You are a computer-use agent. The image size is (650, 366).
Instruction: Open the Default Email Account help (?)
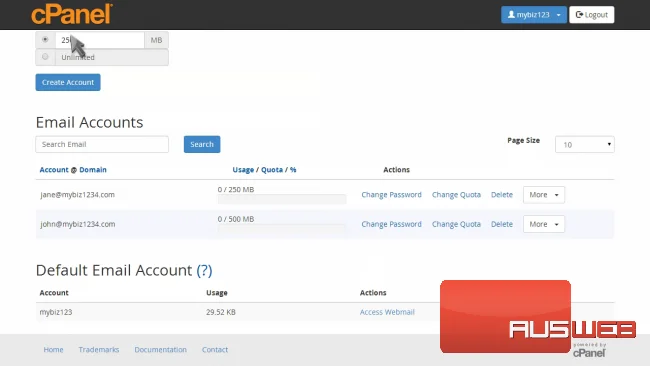[204, 270]
